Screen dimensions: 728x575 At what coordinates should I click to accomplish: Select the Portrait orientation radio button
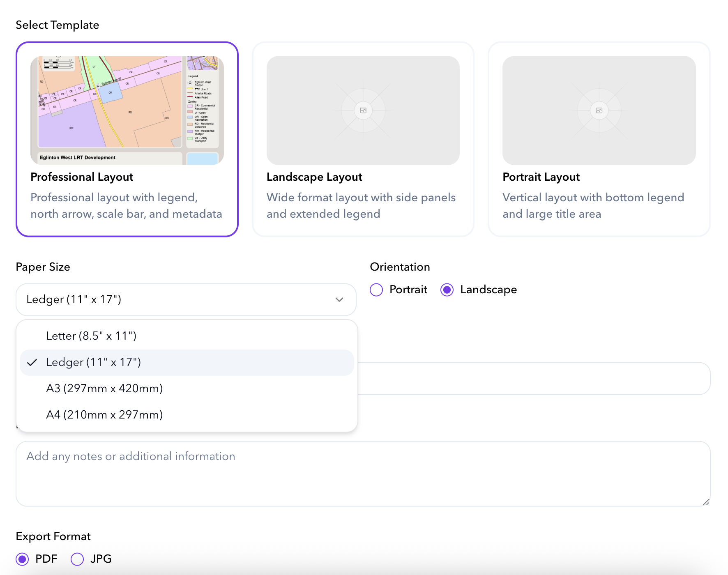coord(376,290)
